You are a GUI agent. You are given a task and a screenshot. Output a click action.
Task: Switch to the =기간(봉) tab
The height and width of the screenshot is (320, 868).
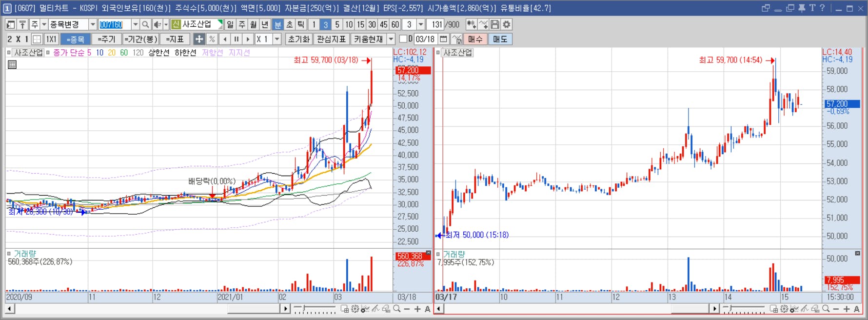(140, 39)
